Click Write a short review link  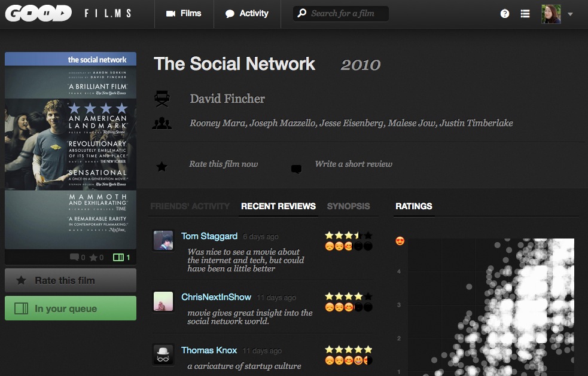tap(354, 164)
